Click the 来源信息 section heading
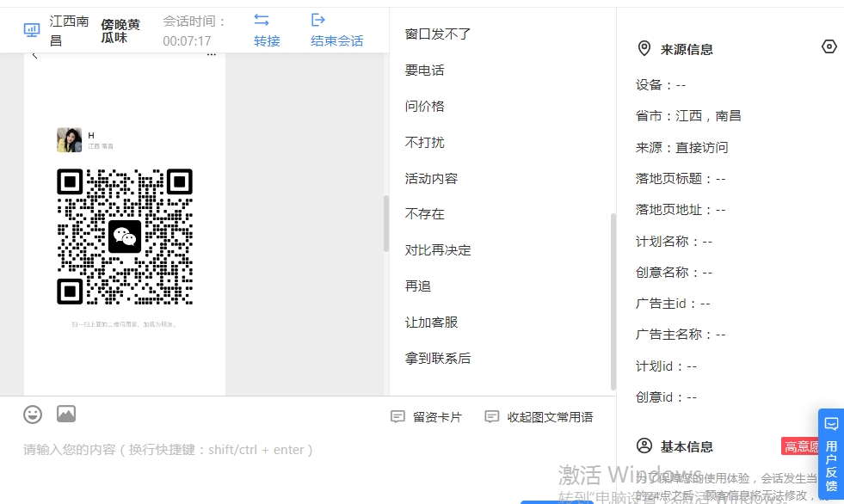 point(687,50)
